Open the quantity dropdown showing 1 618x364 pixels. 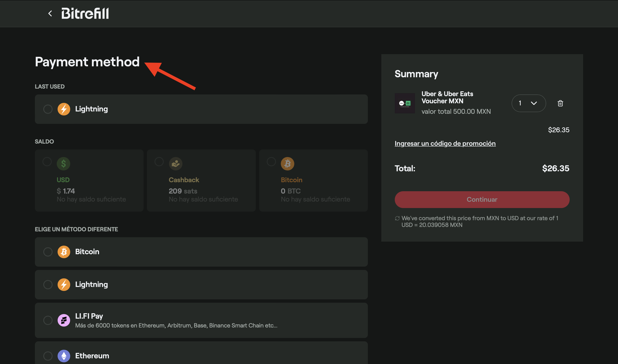coord(529,103)
